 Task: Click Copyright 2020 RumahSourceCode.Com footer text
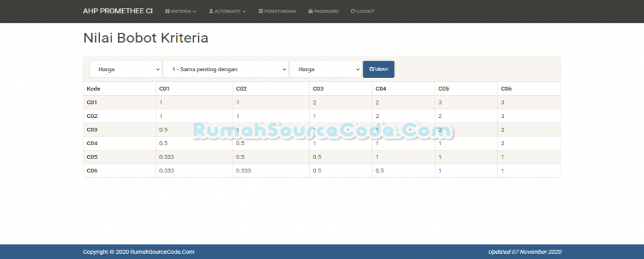[x=139, y=252]
